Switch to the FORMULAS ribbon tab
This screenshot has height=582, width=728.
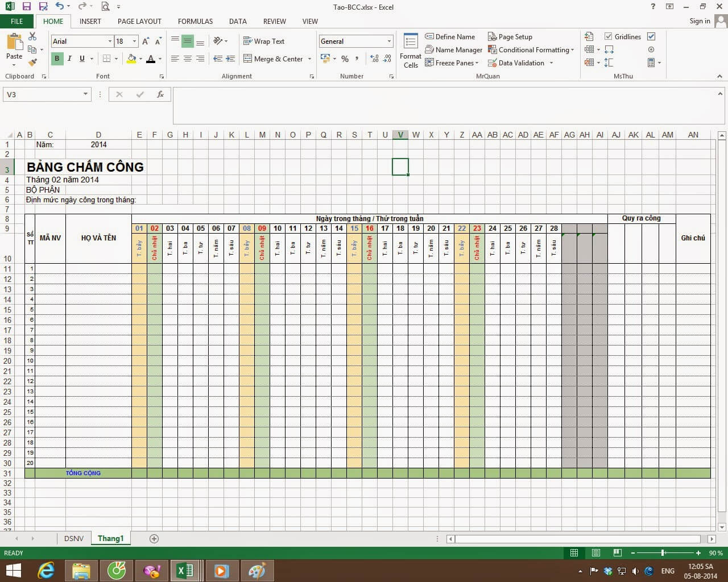tap(195, 21)
